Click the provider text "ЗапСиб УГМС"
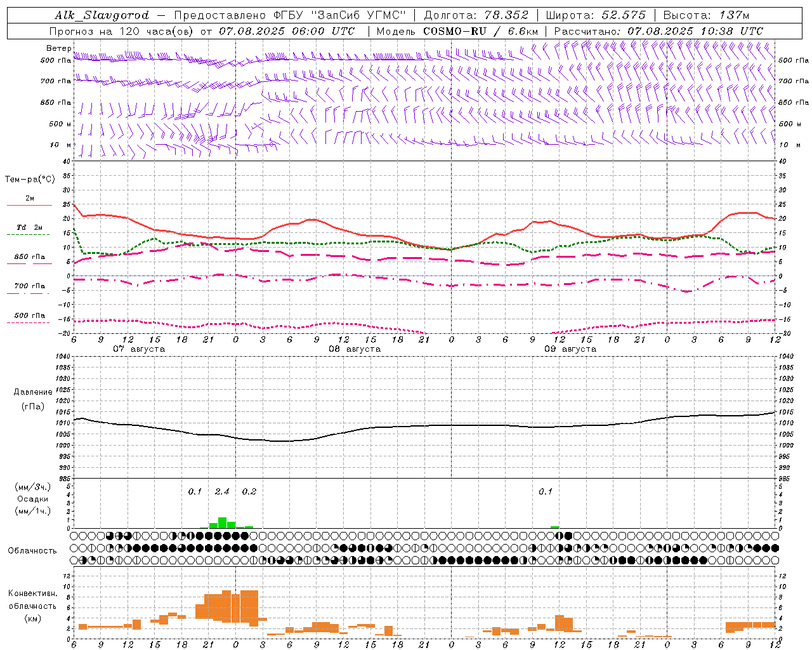Image resolution: width=812 pixels, height=650 pixels. tap(360, 15)
